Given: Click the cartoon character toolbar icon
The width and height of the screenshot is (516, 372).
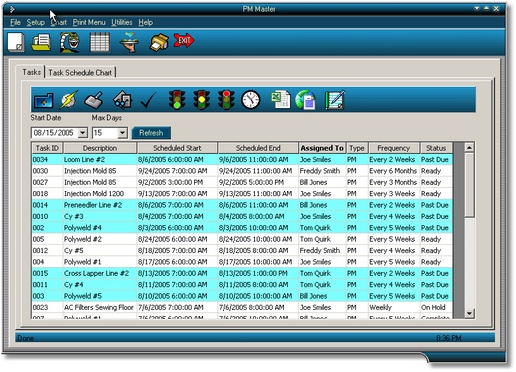Looking at the screenshot, I should pyautogui.click(x=70, y=42).
